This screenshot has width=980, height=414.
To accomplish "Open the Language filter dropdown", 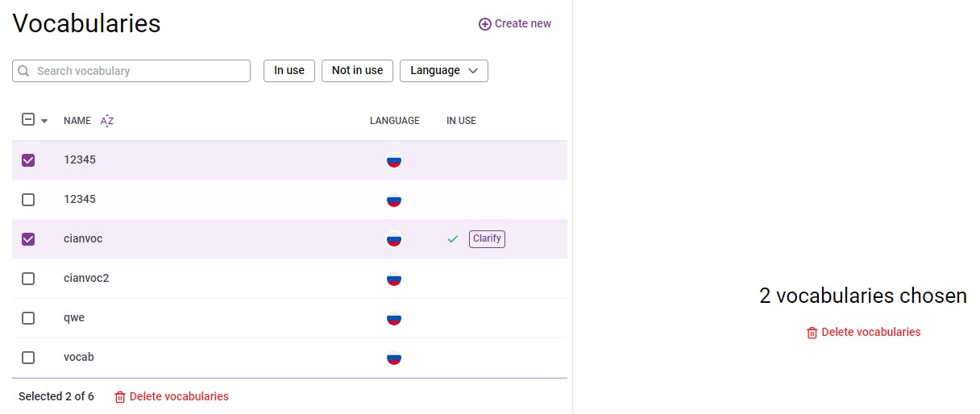I will (444, 71).
